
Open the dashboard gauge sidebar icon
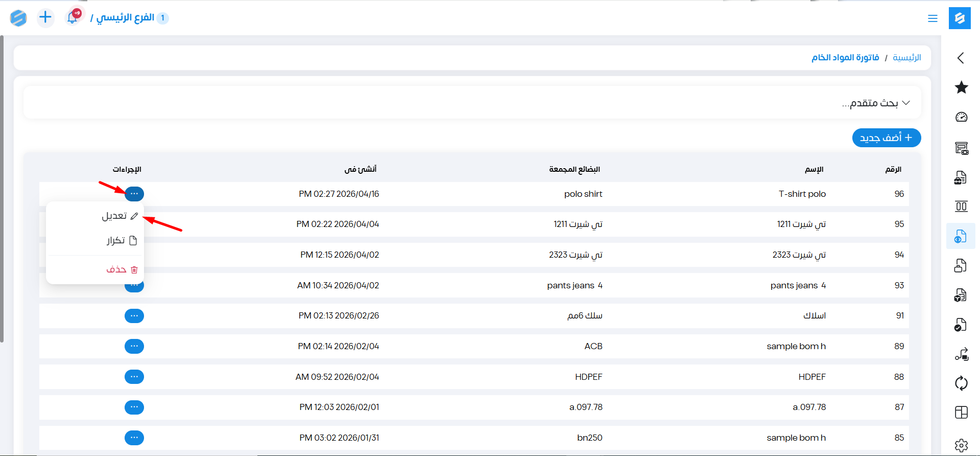pos(961,117)
